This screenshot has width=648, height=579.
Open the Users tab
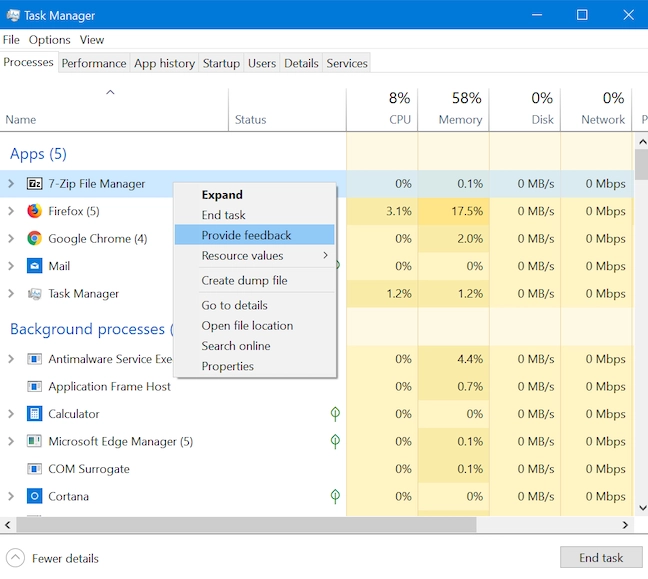pos(262,63)
